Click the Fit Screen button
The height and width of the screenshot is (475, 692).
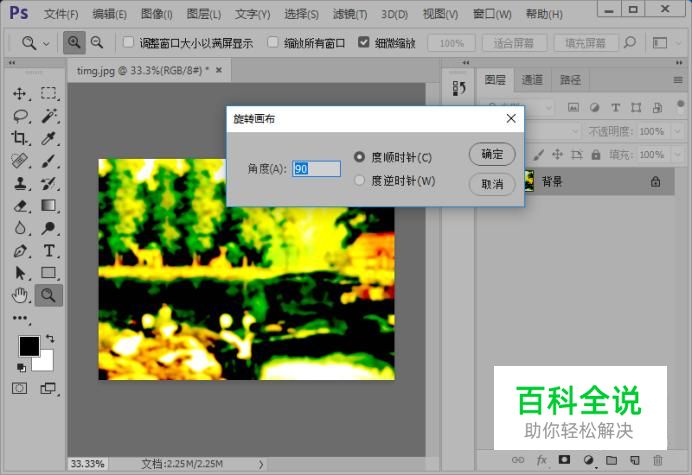pyautogui.click(x=514, y=43)
